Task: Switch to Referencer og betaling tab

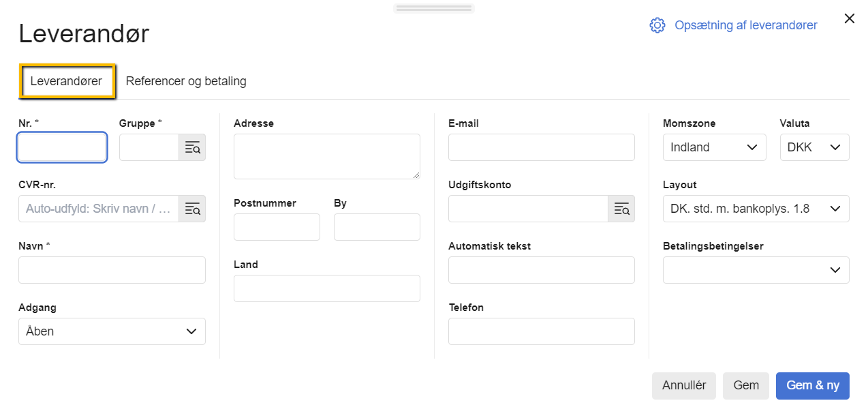Action: [186, 81]
